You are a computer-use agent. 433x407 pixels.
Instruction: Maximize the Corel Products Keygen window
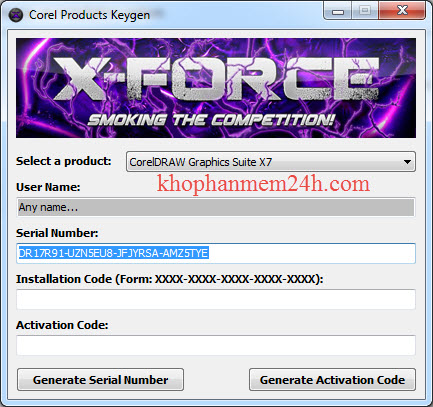pyautogui.click(x=365, y=11)
